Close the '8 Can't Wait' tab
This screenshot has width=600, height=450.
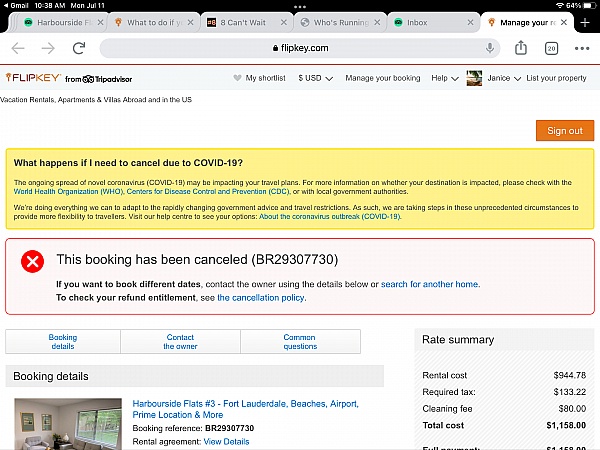[284, 23]
